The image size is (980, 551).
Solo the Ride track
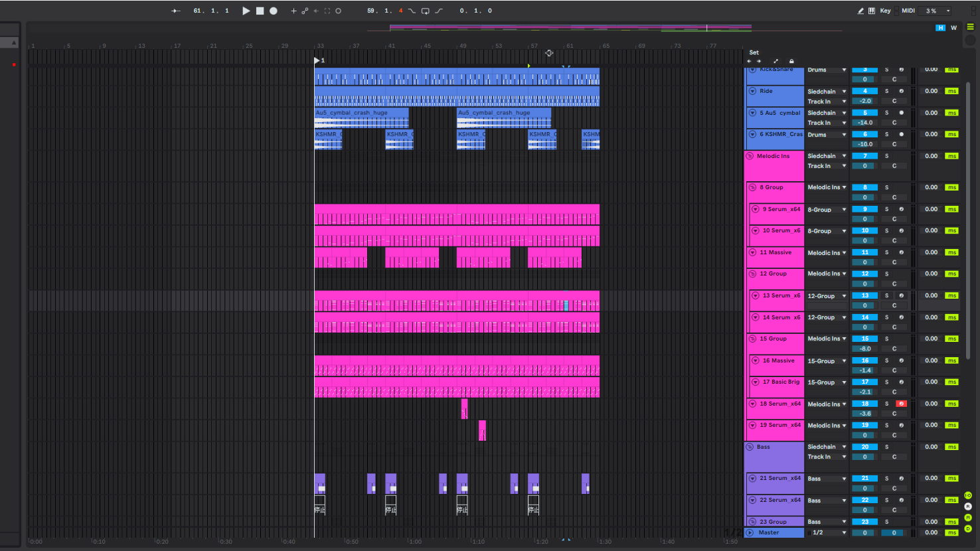[886, 91]
